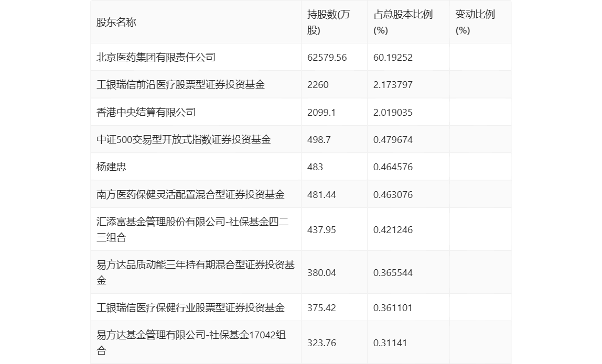Select 工银瑞信医疗保健行业股票型证券投资基金 row name
The image size is (602, 364).
[190, 307]
